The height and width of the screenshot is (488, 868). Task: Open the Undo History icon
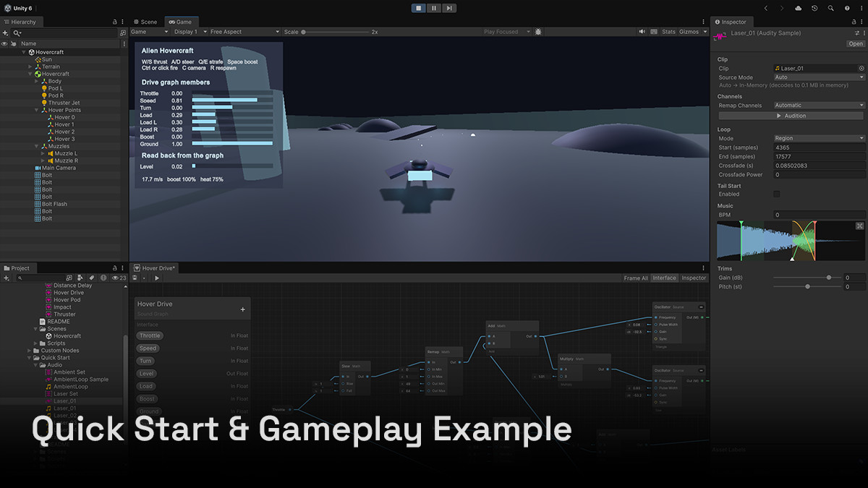pos(814,8)
